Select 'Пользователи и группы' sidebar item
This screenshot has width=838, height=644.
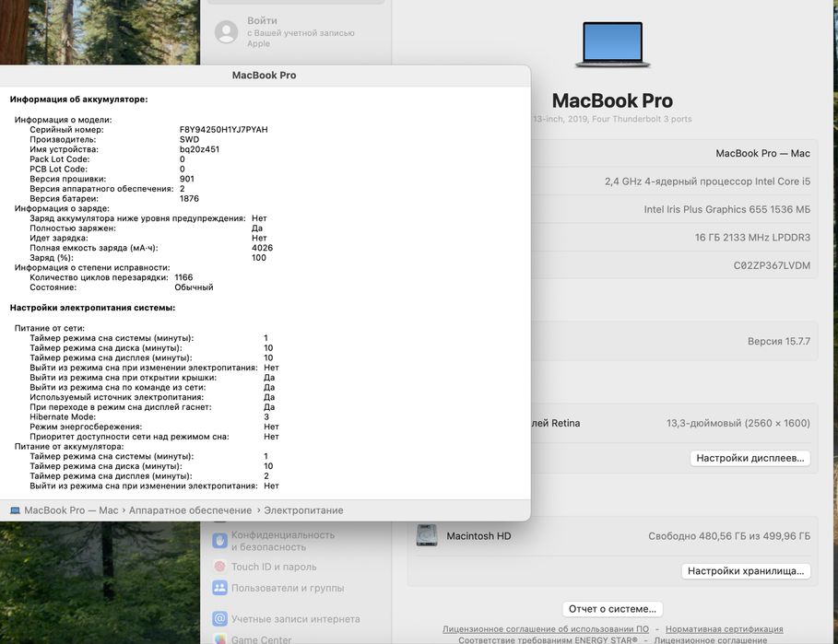click(288, 588)
